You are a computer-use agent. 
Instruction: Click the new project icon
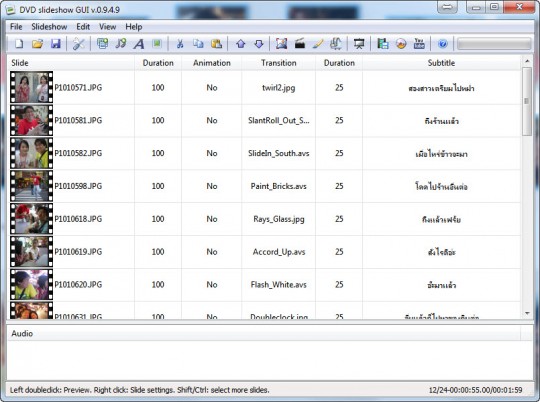tap(19, 44)
